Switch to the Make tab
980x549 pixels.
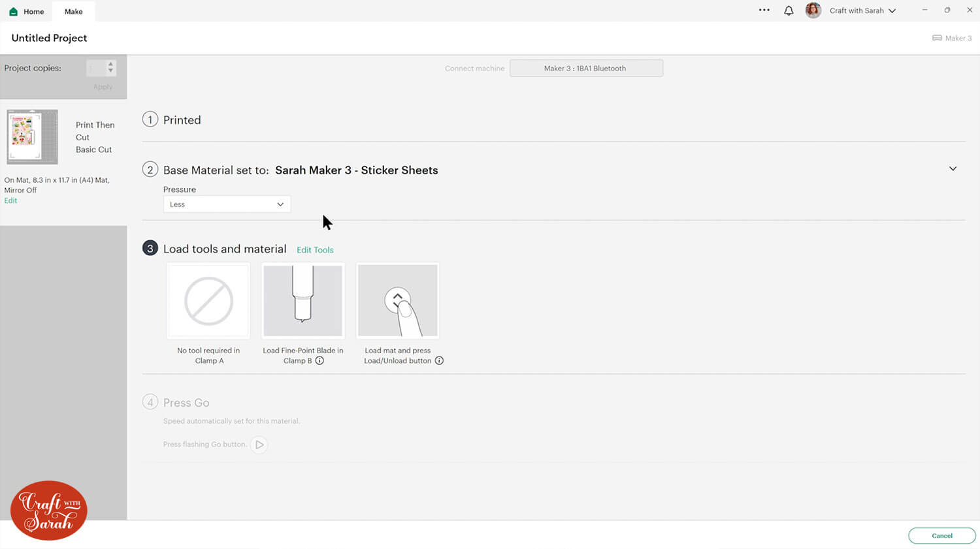[x=74, y=11]
